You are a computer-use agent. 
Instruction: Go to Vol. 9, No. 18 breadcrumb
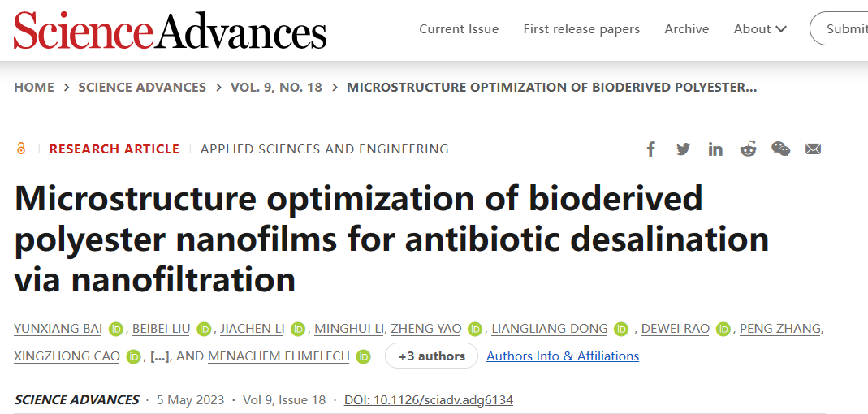tap(276, 88)
